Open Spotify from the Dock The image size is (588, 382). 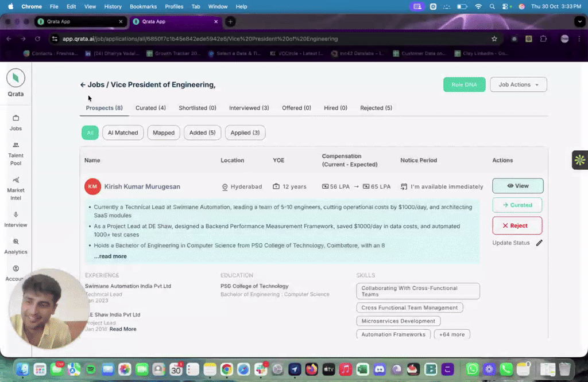(x=91, y=369)
